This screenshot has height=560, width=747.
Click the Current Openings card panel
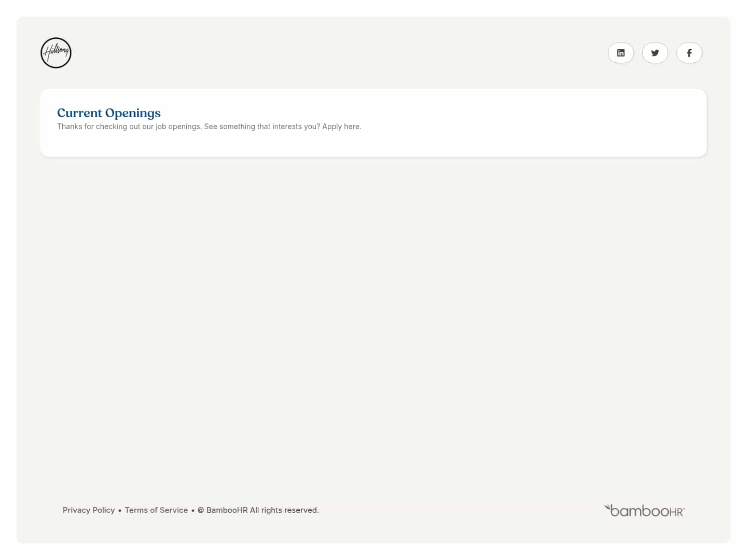373,122
